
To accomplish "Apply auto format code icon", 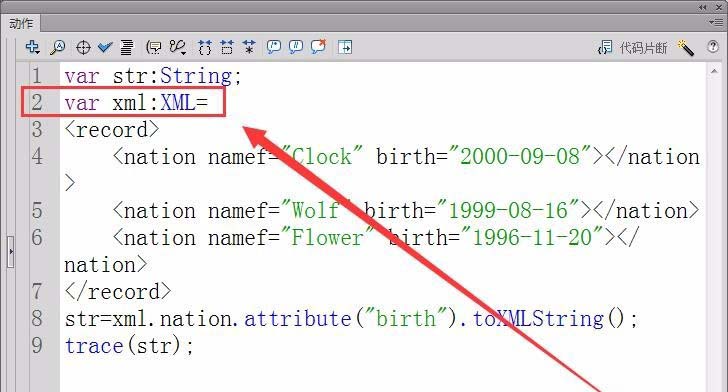I will [x=126, y=47].
